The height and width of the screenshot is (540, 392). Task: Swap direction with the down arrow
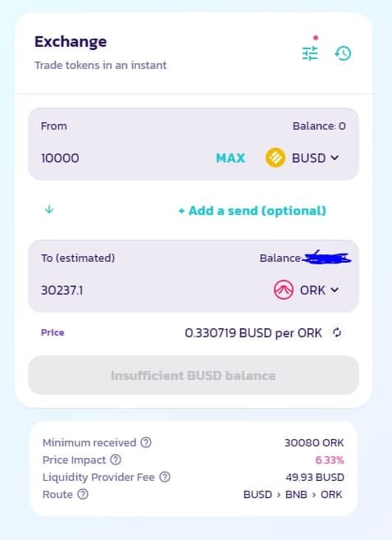[x=49, y=209]
